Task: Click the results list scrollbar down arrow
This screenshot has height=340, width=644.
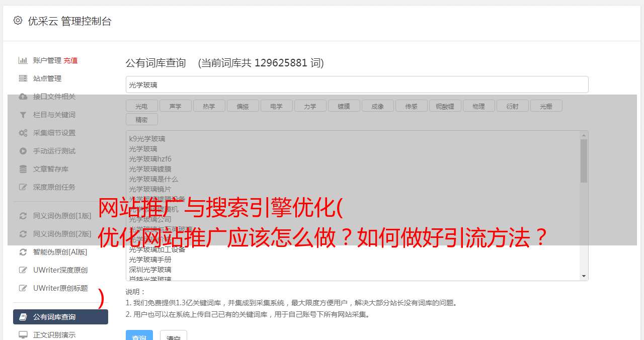Action: pyautogui.click(x=584, y=276)
